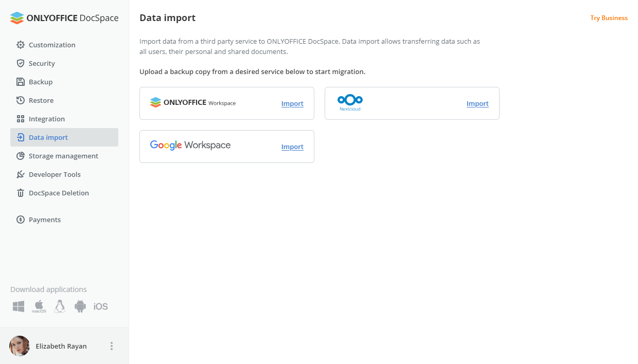Click the DocSpace Deletion trash icon
The width and height of the screenshot is (638, 364).
click(x=20, y=193)
